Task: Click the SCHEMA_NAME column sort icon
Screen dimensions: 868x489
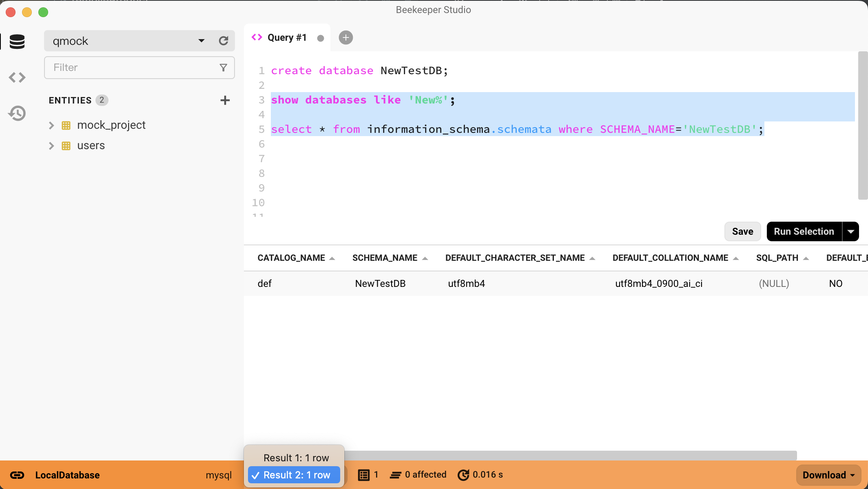Action: click(x=426, y=257)
